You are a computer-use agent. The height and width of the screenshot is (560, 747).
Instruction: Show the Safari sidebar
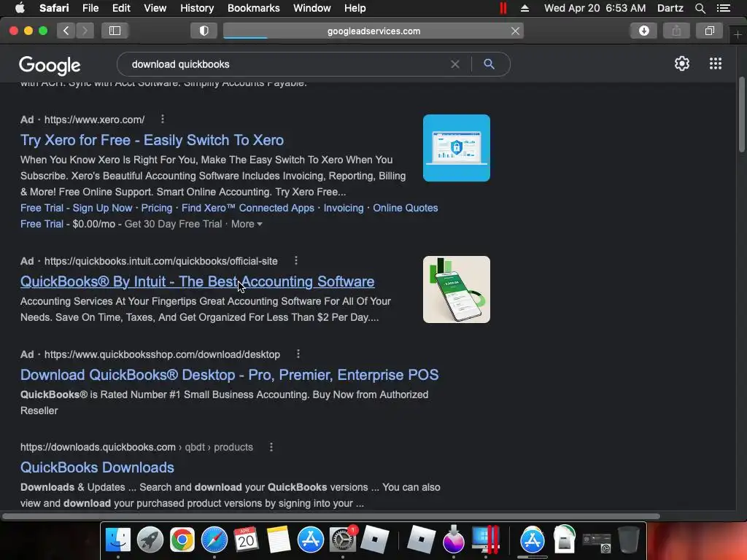[115, 31]
